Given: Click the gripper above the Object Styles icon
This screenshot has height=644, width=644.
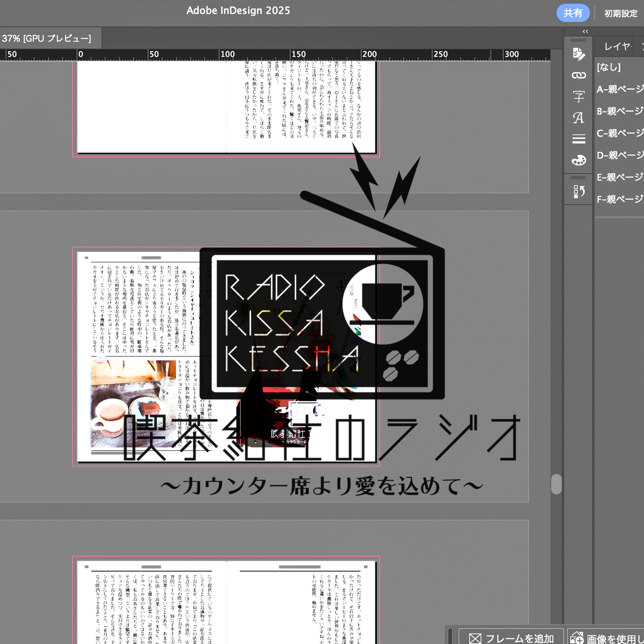Looking at the screenshot, I should click(x=578, y=178).
